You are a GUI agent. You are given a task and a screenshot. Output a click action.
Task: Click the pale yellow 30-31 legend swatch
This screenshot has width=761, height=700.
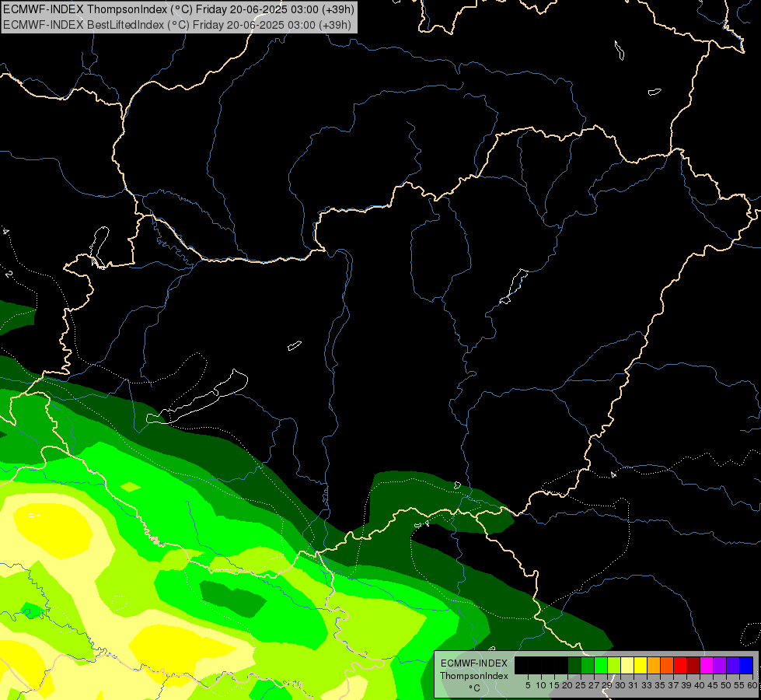tap(627, 665)
